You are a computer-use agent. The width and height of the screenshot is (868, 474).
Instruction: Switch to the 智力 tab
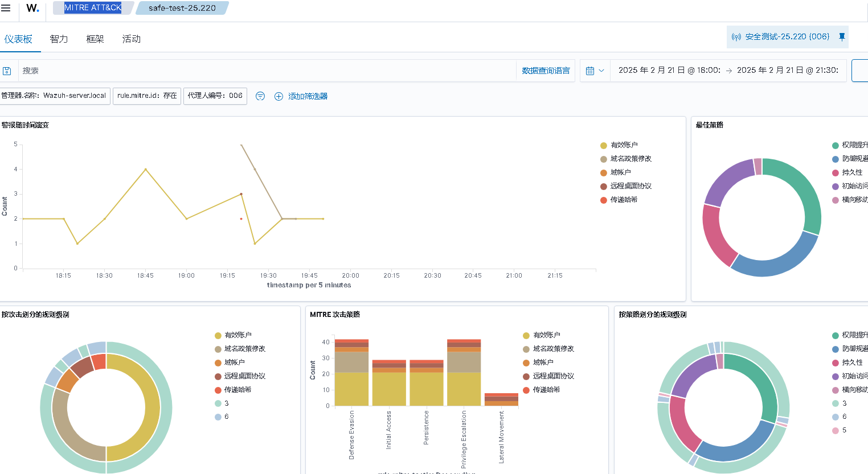pos(59,39)
